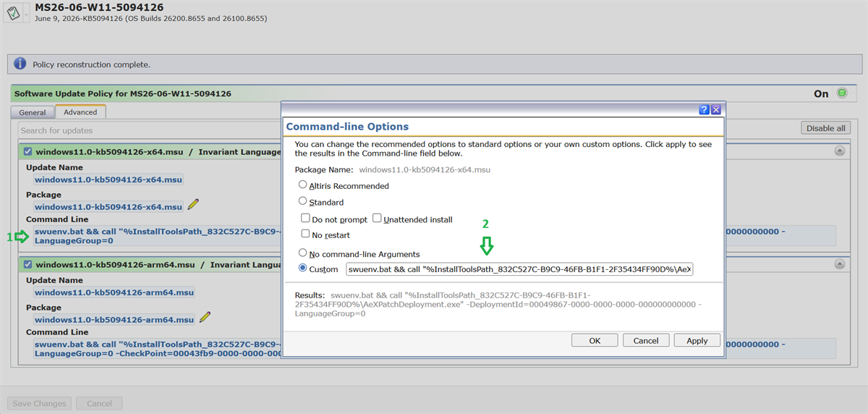This screenshot has width=868, height=414.
Task: Collapse the arm64.msu update section
Action: [x=840, y=264]
